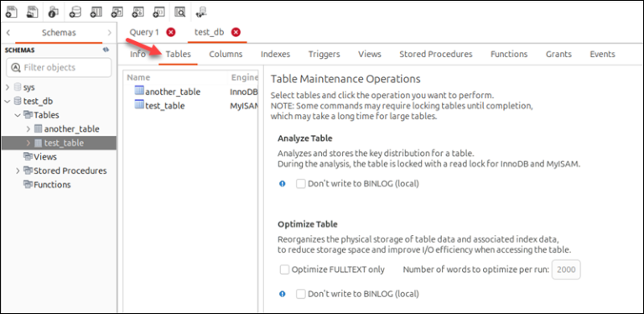Click the MyISAM engine cell
This screenshot has height=314, width=644.
click(x=243, y=106)
